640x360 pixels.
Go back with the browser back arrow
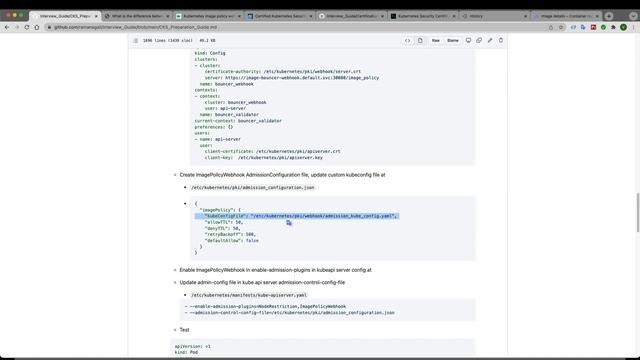(7, 27)
